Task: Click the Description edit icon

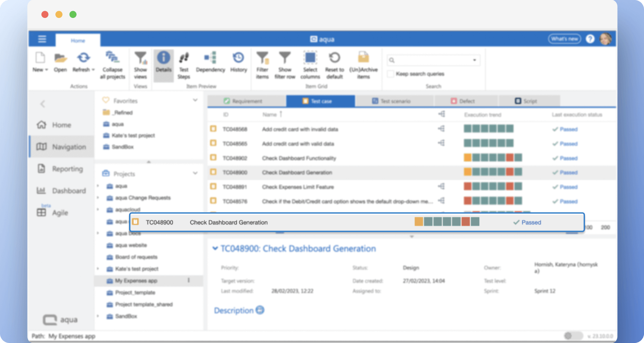Action: (260, 310)
